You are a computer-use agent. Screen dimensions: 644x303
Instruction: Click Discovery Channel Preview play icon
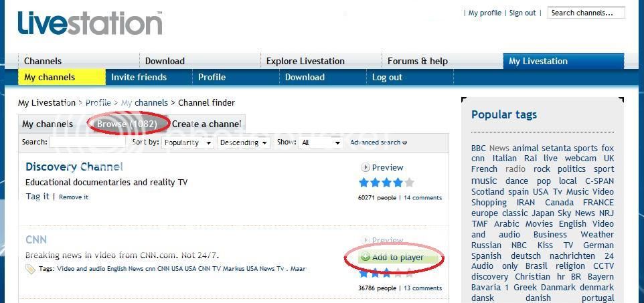[x=366, y=167]
